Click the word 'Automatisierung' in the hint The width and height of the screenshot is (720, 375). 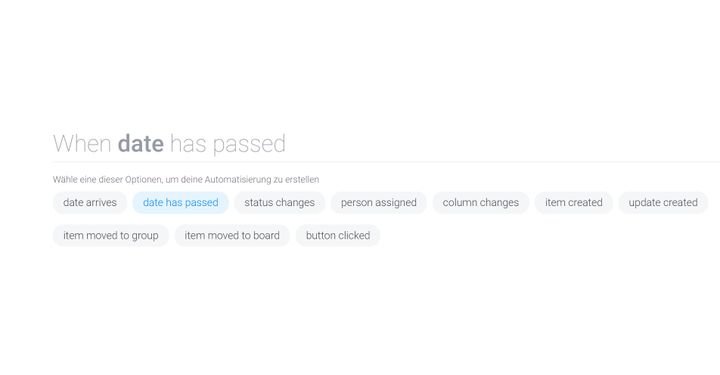coord(238,179)
